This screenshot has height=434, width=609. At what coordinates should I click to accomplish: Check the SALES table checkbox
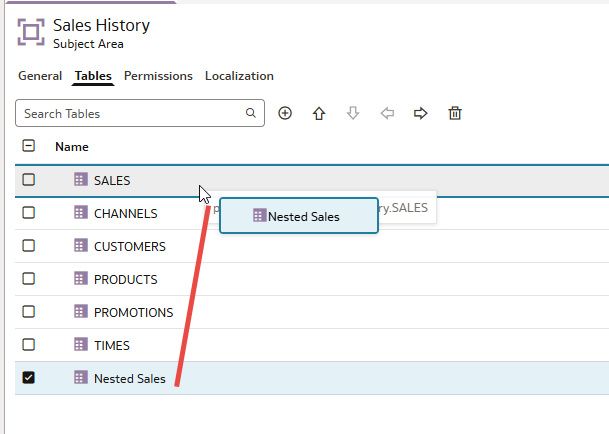[x=29, y=180]
